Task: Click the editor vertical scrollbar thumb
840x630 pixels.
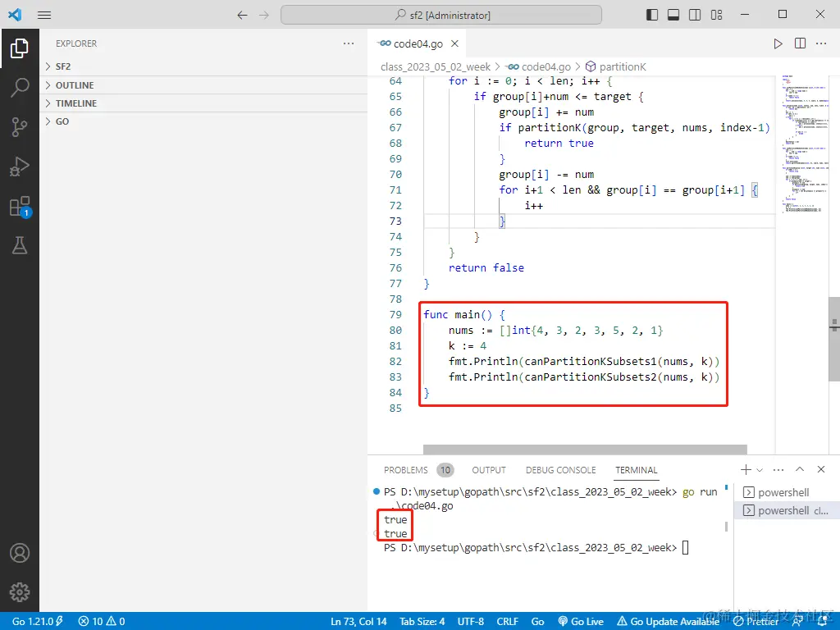Action: point(834,339)
